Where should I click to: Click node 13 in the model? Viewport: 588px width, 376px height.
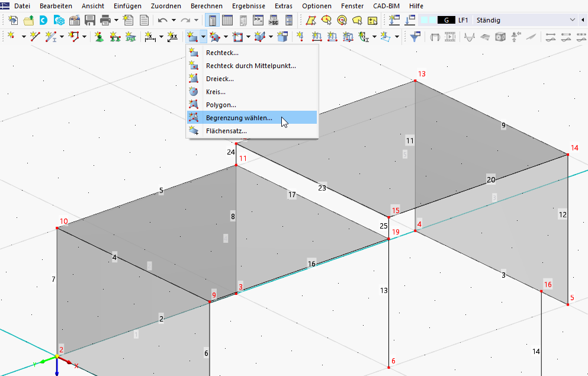(x=415, y=81)
